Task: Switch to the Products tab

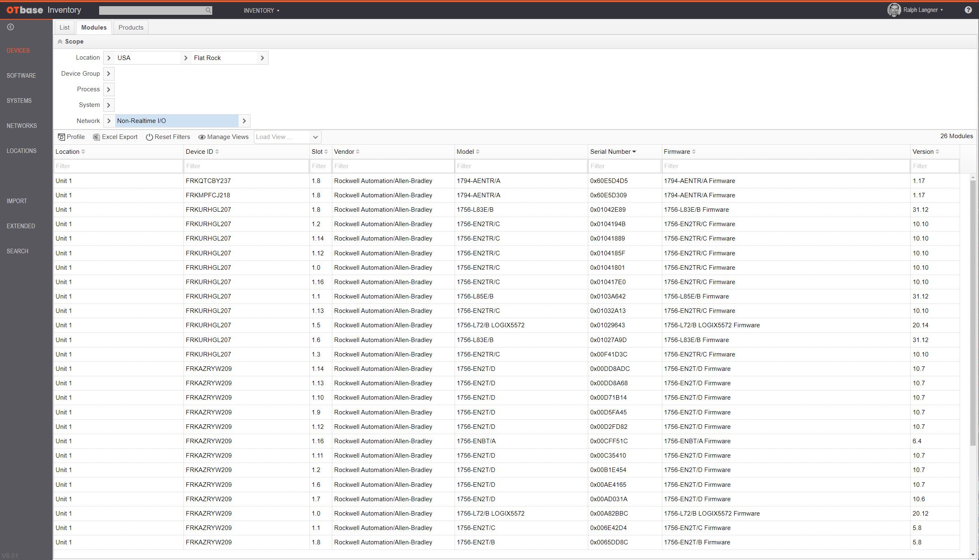Action: (131, 28)
